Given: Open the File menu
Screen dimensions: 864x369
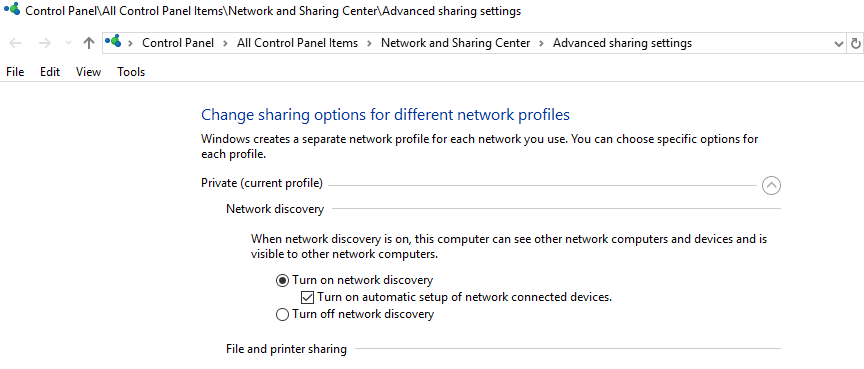Looking at the screenshot, I should pos(15,72).
